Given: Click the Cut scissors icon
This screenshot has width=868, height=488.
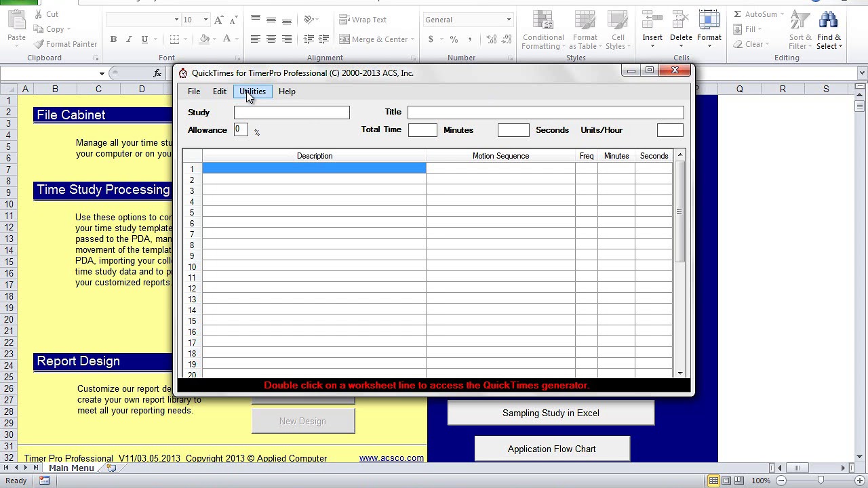Looking at the screenshot, I should (x=39, y=14).
